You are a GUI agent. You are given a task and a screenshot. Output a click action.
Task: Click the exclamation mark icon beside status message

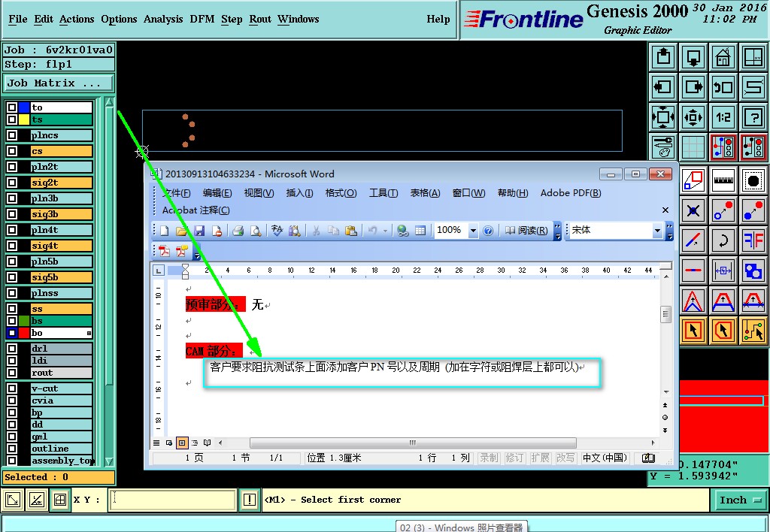click(250, 500)
